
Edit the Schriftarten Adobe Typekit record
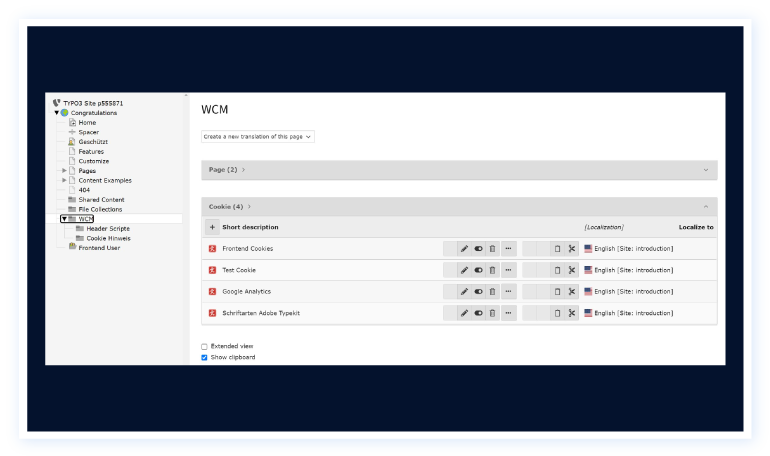tap(464, 313)
